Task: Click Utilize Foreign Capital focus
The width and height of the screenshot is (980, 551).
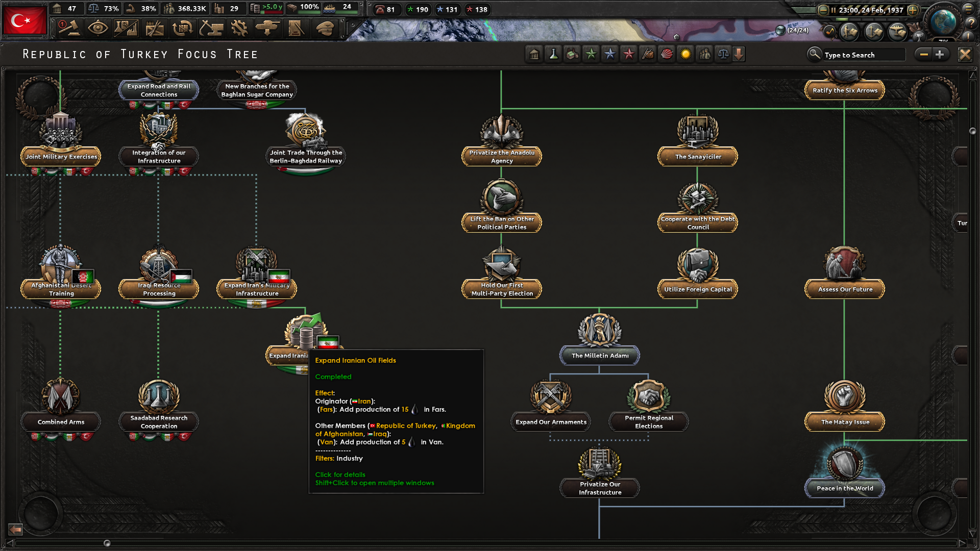Action: (x=698, y=289)
